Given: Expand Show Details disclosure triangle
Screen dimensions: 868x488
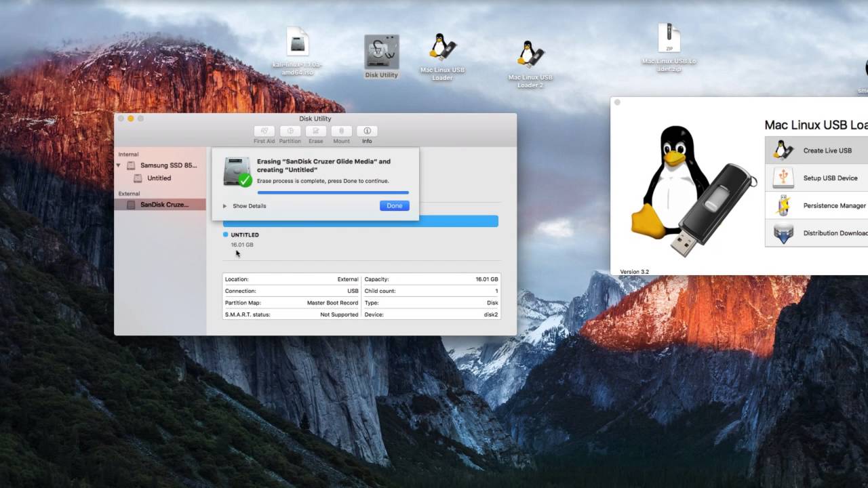Looking at the screenshot, I should pos(224,206).
